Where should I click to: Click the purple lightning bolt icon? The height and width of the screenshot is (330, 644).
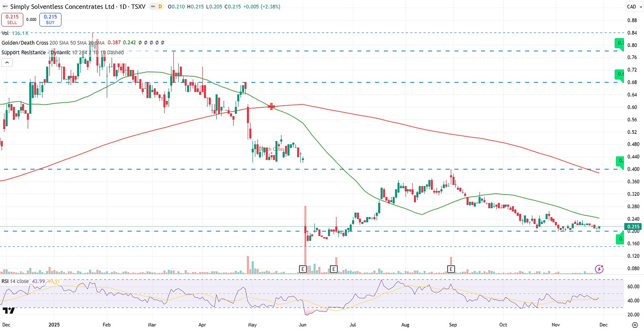coord(599,268)
